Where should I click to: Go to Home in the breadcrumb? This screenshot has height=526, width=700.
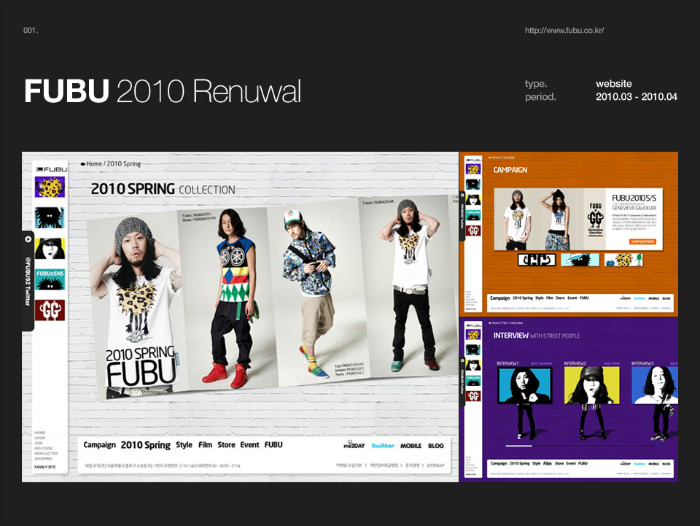point(94,164)
